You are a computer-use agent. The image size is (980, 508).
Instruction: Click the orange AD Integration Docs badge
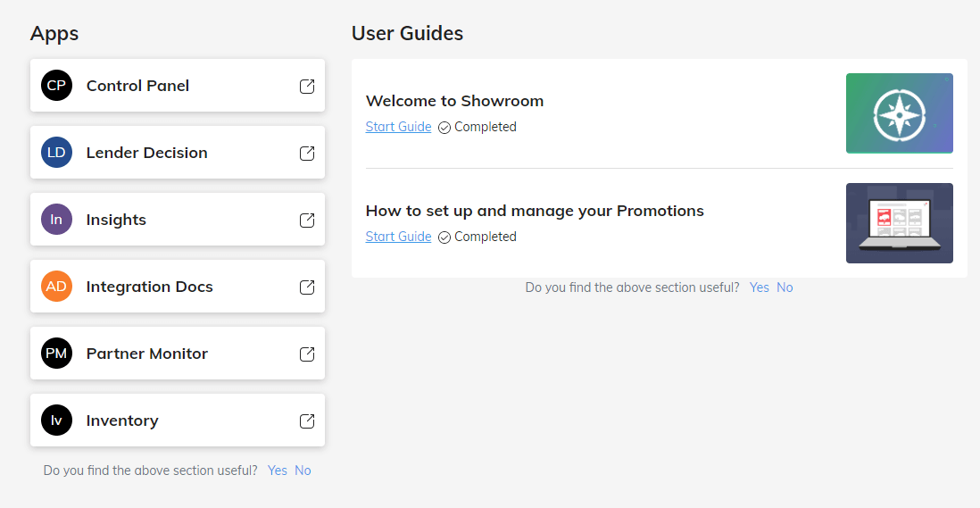click(56, 287)
